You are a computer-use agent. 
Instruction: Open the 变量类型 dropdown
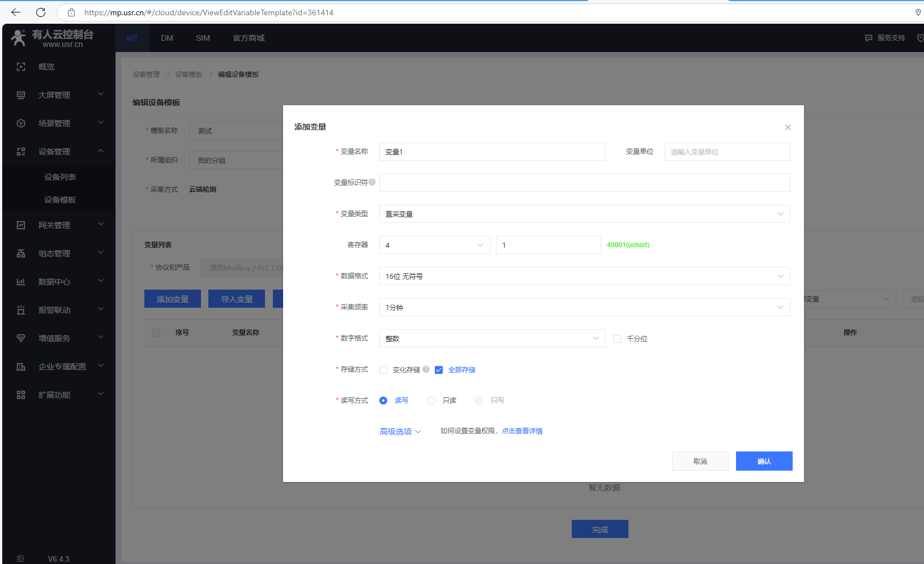pyautogui.click(x=584, y=214)
